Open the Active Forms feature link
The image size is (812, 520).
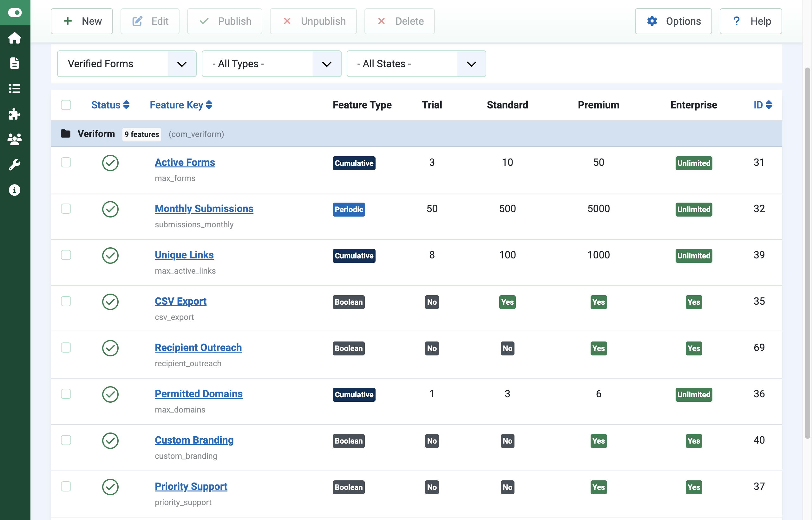coord(185,162)
